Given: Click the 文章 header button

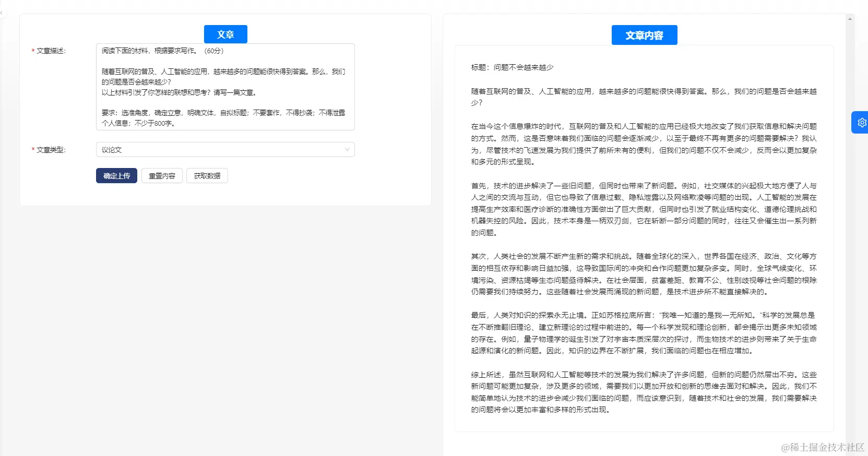Looking at the screenshot, I should click(225, 34).
